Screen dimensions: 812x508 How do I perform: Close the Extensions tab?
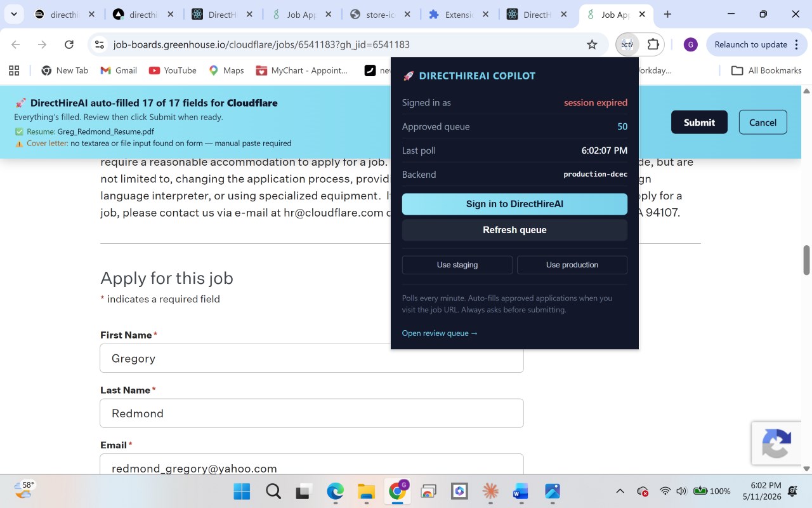485,14
